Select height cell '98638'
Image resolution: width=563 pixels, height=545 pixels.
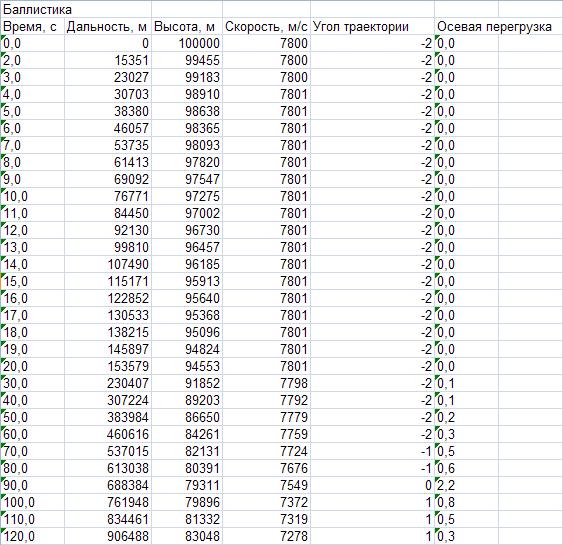187,111
